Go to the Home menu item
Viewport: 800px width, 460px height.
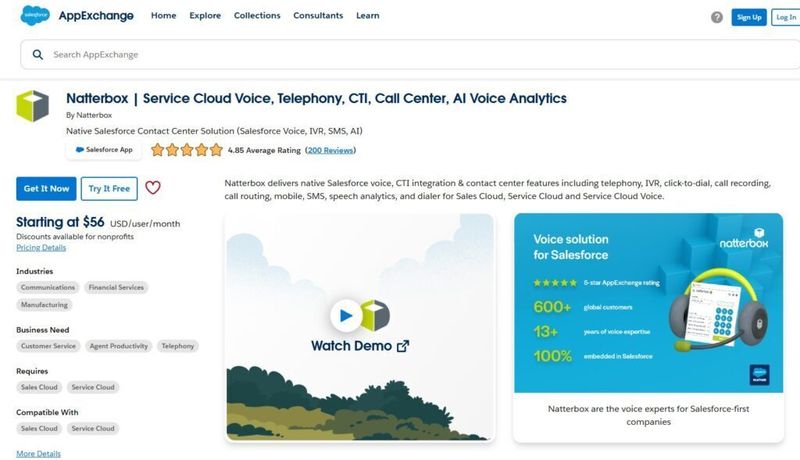163,15
